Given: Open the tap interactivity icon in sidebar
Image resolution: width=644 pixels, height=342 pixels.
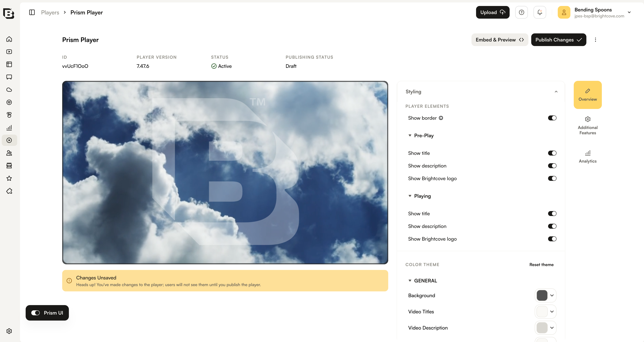Looking at the screenshot, I should (x=9, y=115).
